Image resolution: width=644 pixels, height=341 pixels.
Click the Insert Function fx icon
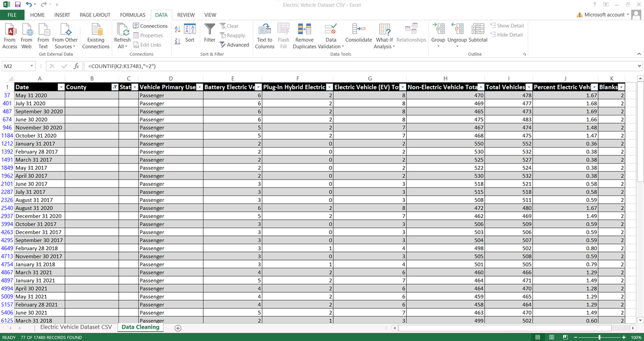click(x=77, y=65)
